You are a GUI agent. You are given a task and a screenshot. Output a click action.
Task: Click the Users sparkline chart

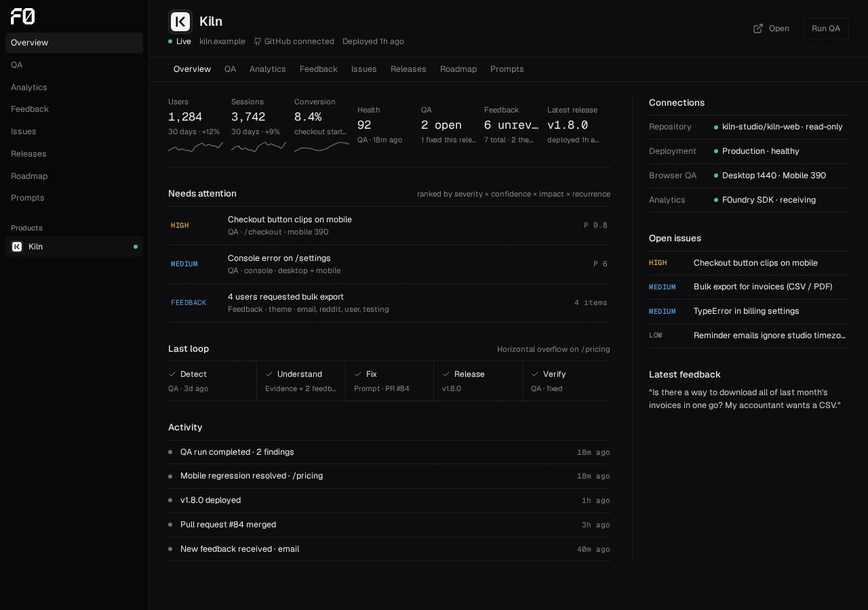pyautogui.click(x=195, y=147)
